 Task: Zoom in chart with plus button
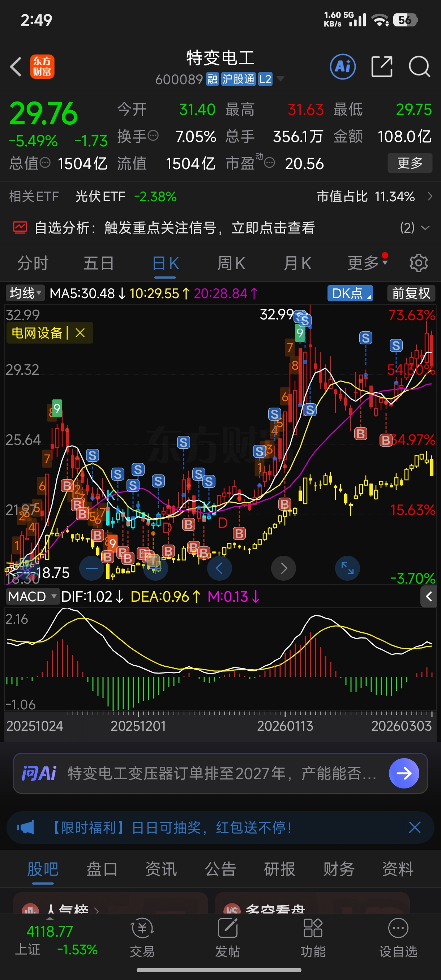click(x=156, y=568)
